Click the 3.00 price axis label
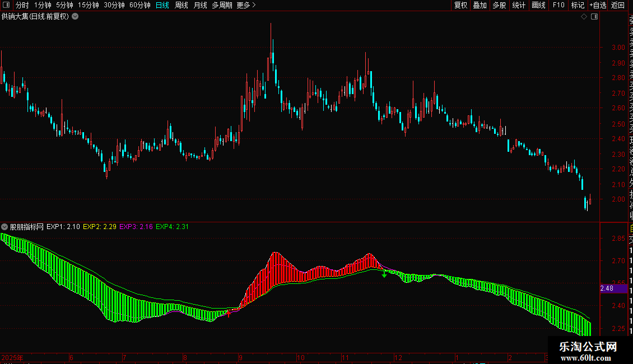 coord(618,48)
